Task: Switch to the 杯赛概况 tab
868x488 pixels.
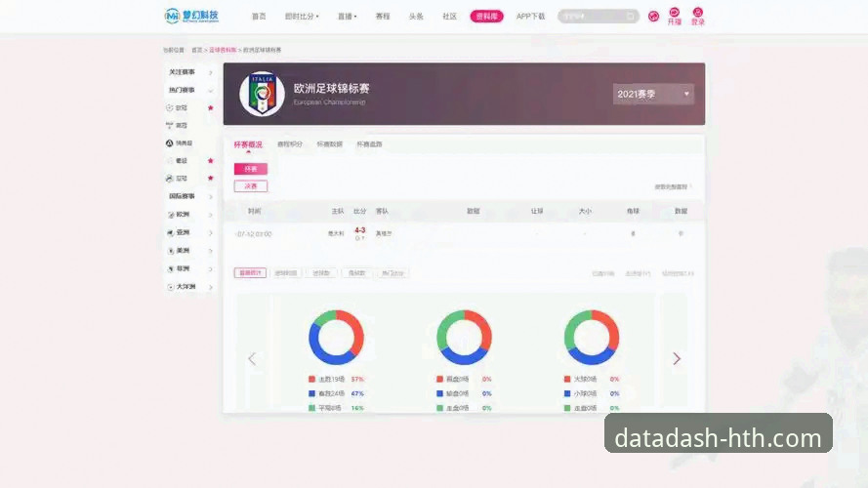Action: [x=248, y=144]
